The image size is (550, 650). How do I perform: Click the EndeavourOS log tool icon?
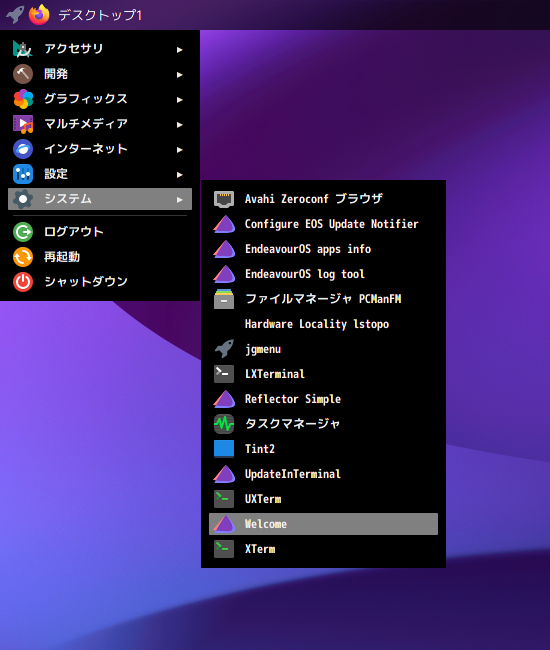224,274
